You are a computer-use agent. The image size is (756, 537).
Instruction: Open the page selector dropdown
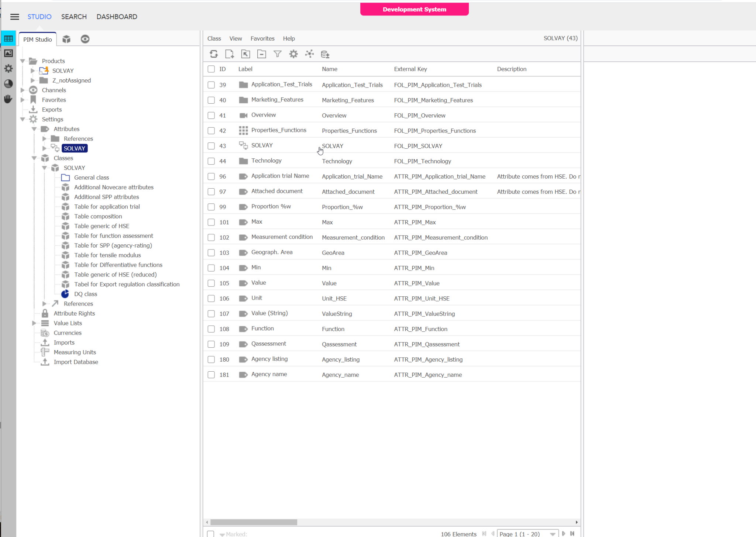click(x=552, y=534)
